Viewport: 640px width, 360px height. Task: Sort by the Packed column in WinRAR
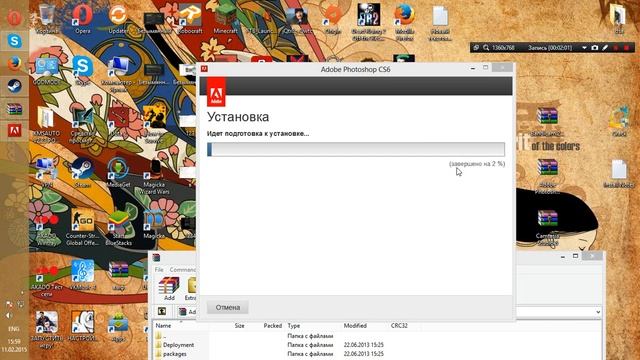[272, 326]
